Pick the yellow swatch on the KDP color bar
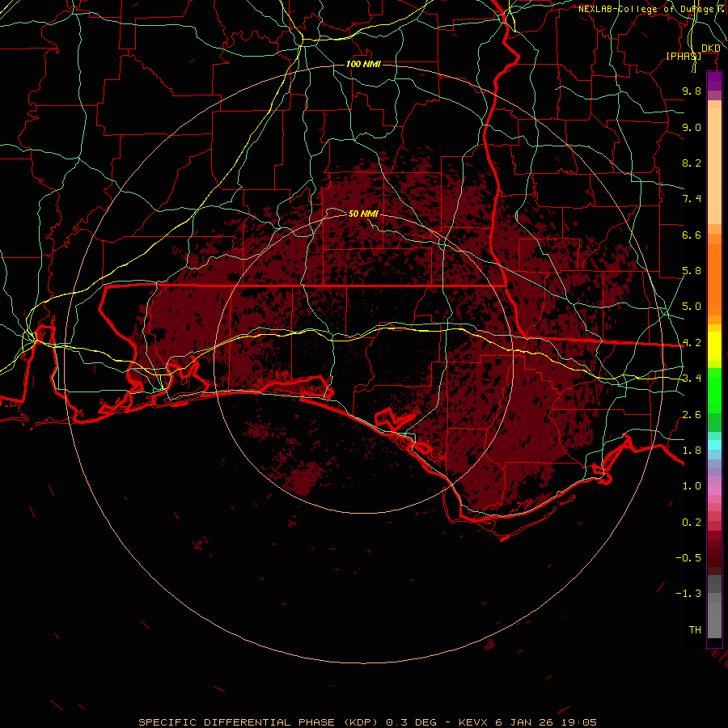 [714, 346]
